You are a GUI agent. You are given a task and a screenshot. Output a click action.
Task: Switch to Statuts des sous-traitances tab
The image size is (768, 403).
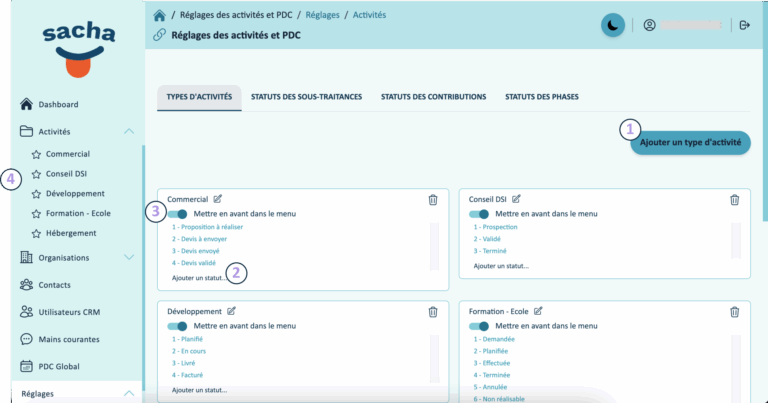point(307,97)
